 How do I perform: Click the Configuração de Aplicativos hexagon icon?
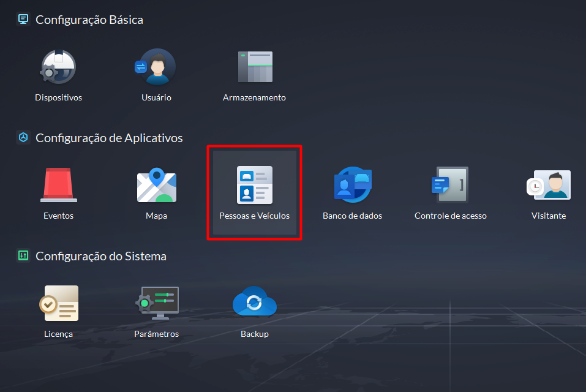[x=23, y=138]
